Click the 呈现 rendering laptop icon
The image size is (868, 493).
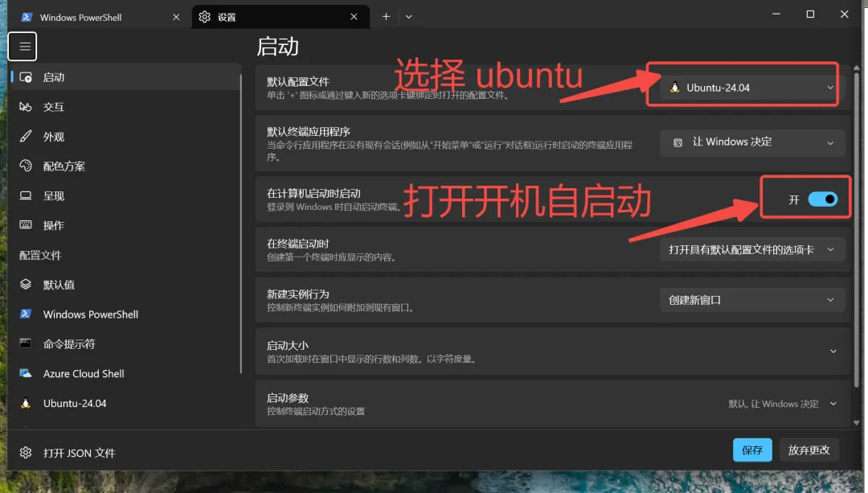pos(26,195)
